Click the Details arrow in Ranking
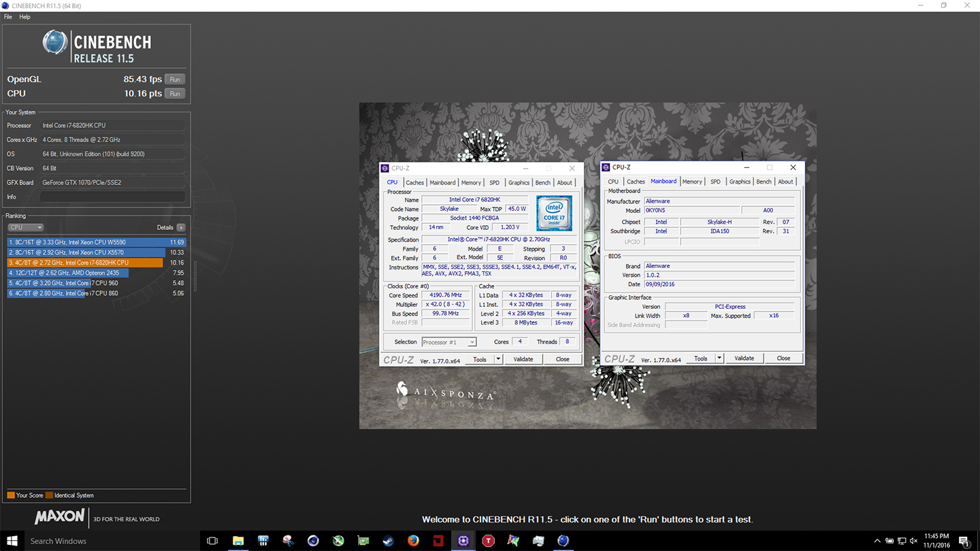The image size is (980, 551). [x=181, y=227]
